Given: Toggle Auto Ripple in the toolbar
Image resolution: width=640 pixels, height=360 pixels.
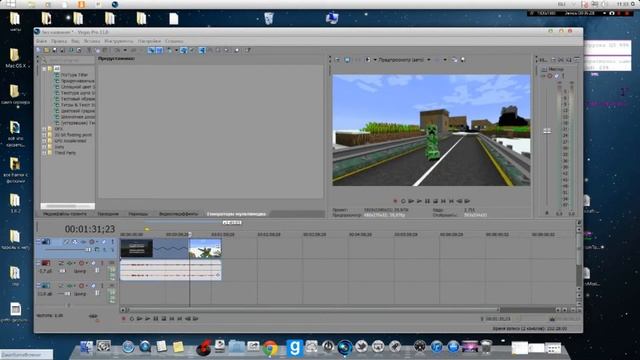Looking at the screenshot, I should (x=170, y=50).
